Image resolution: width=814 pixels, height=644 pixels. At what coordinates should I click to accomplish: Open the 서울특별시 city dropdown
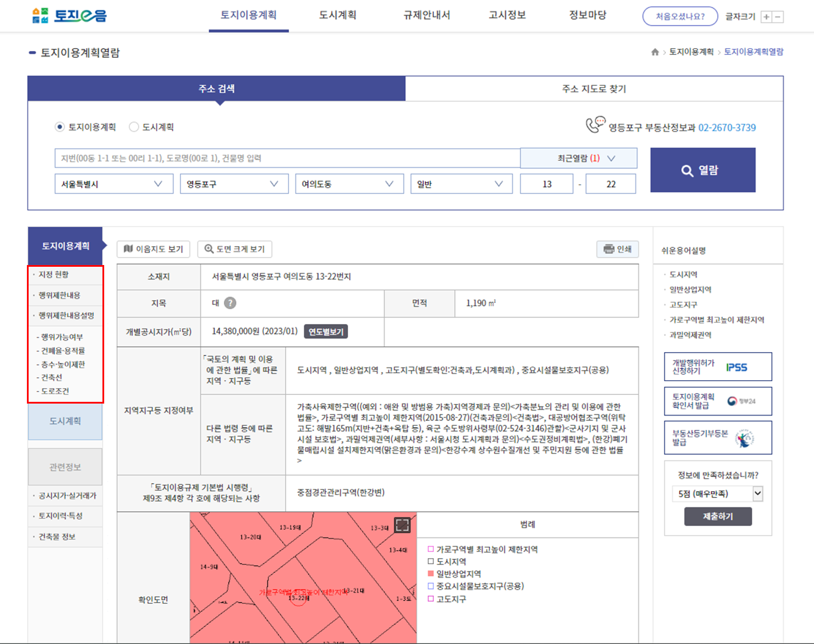click(x=114, y=184)
